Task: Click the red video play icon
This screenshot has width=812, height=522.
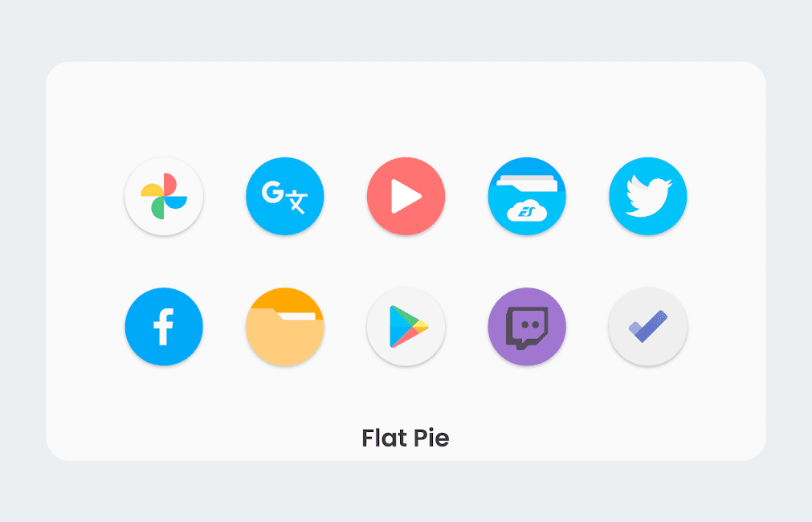Action: coord(406,196)
